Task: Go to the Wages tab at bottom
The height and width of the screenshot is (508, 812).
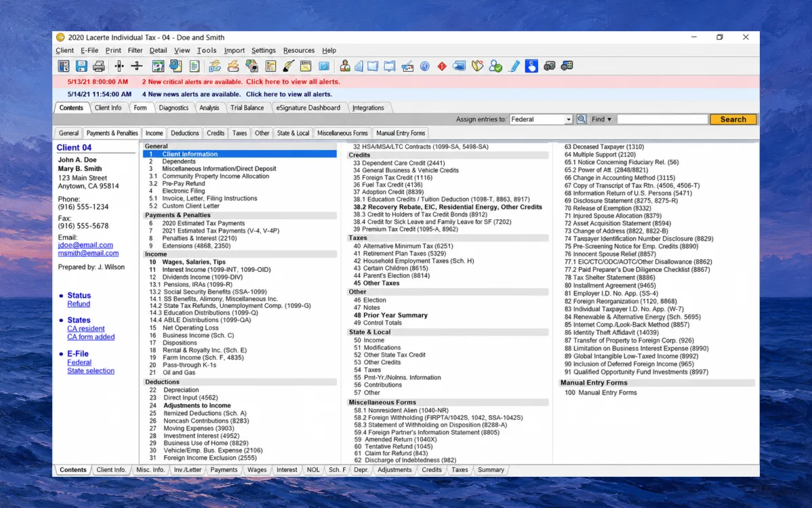Action: [257, 469]
